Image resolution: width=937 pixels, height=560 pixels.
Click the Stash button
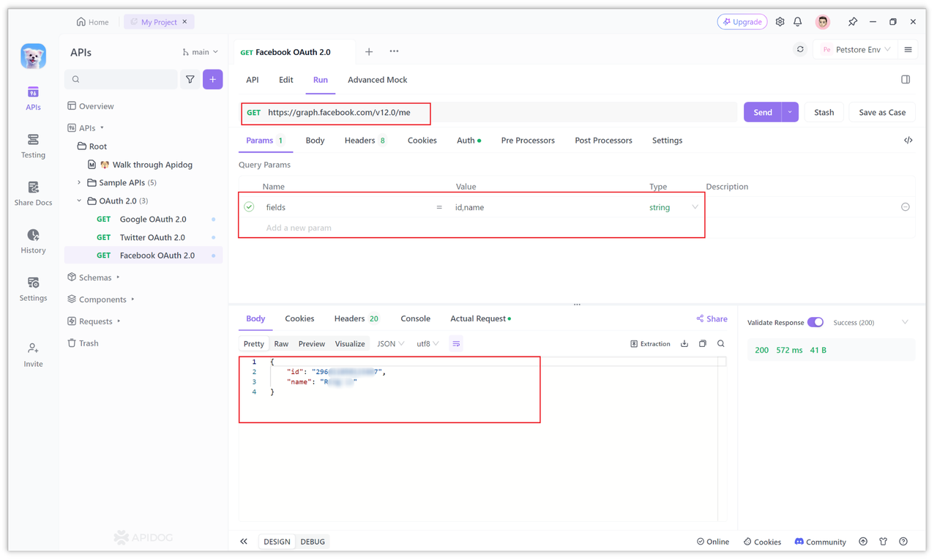(x=824, y=112)
